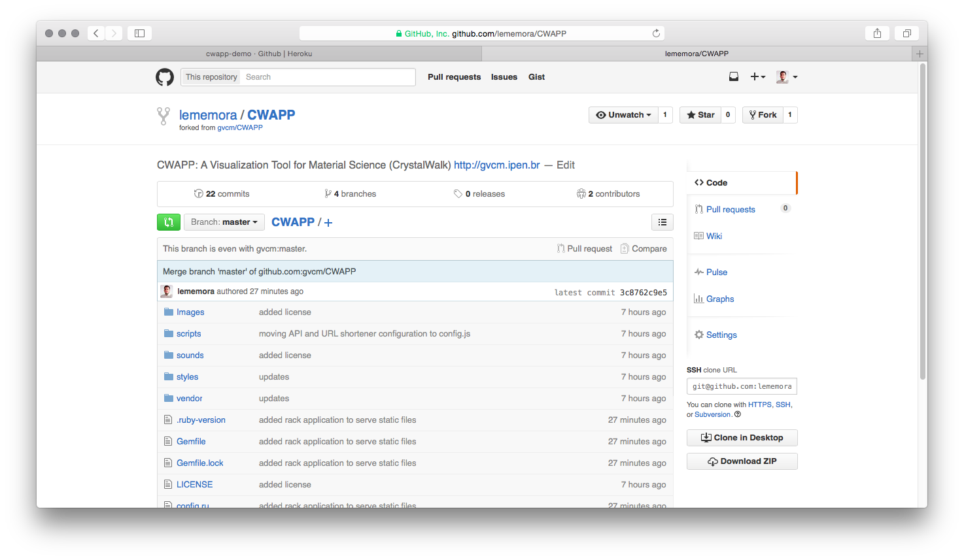Screen dimensions: 964x560
Task: Click the star count badge
Action: [728, 115]
